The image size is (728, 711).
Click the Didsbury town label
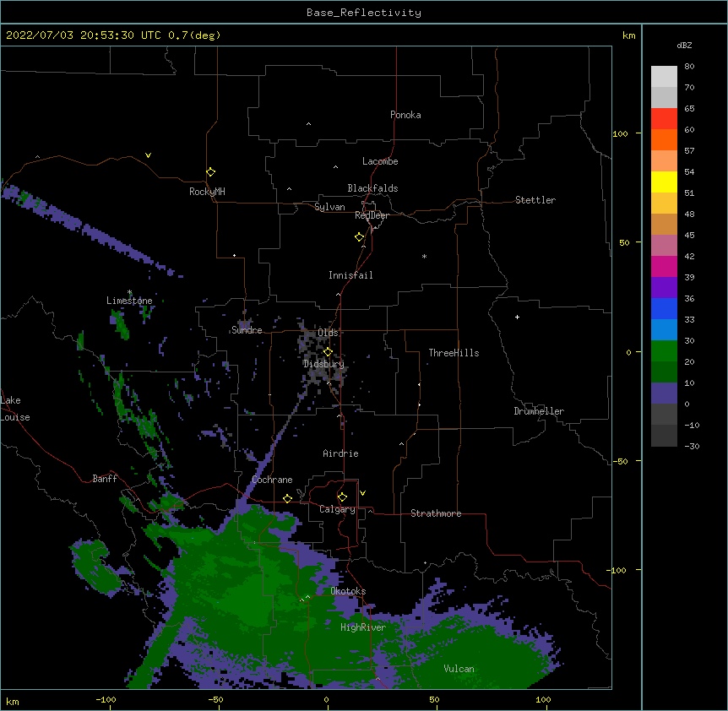click(x=323, y=364)
